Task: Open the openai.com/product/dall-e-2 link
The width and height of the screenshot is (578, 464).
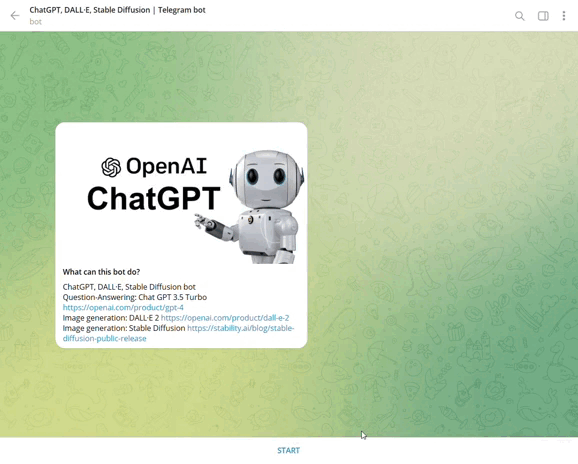Action: (225, 318)
